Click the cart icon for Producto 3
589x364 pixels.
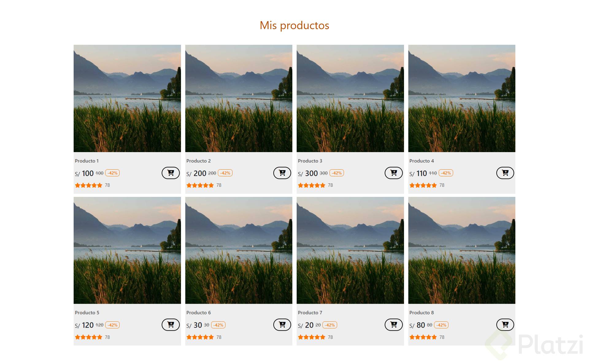(393, 173)
